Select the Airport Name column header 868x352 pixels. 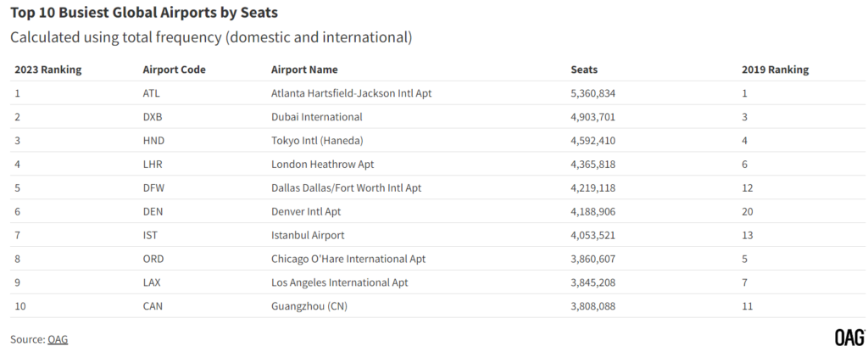point(304,70)
